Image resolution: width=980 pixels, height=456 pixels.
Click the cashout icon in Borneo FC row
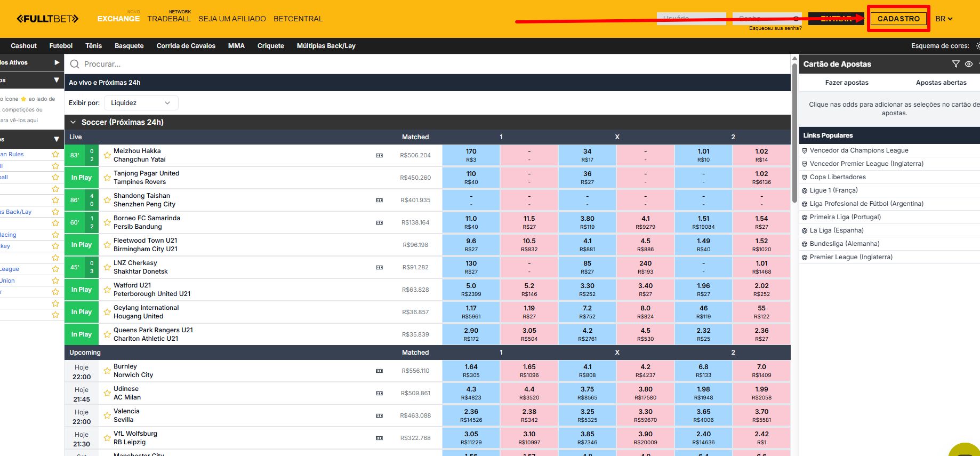379,222
